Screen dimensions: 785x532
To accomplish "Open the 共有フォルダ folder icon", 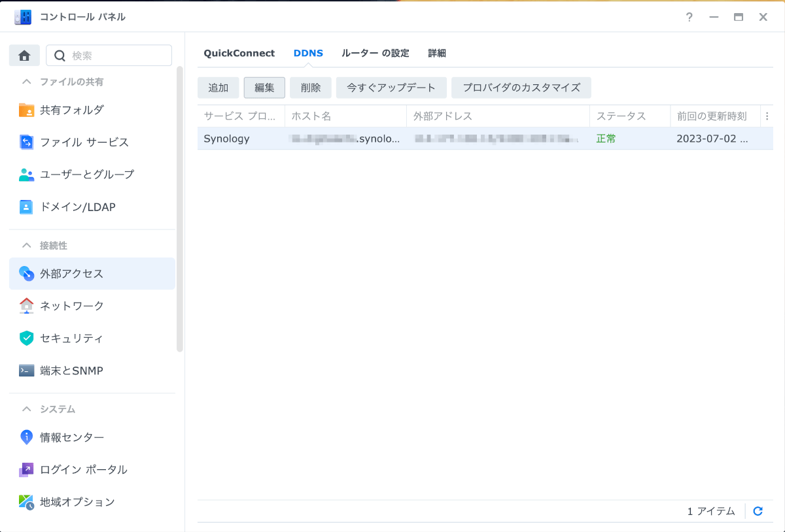I will [26, 110].
